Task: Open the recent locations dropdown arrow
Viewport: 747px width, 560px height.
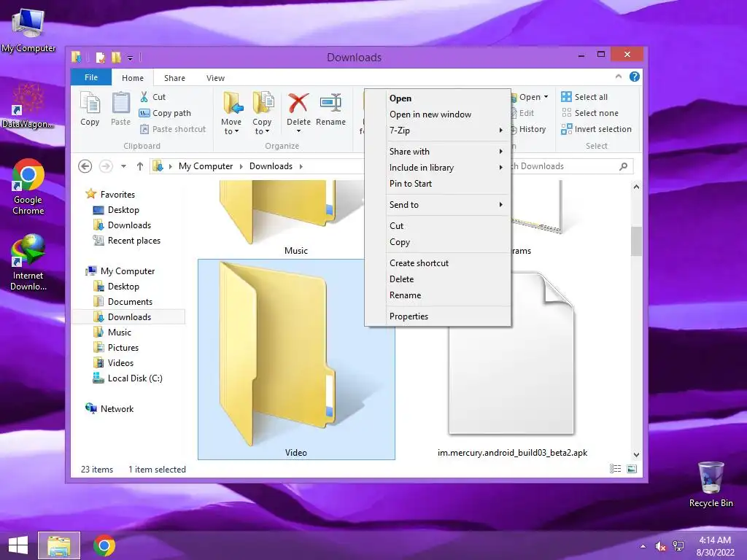Action: point(123,166)
